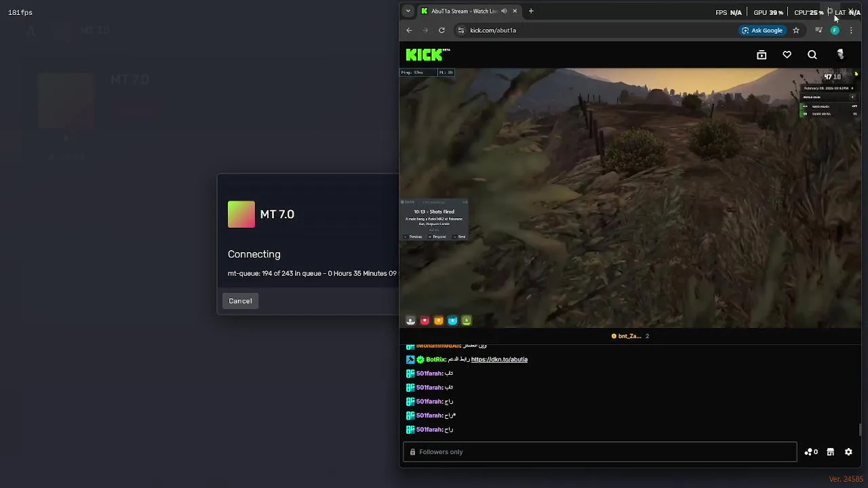
Task: Go back in the browser
Action: click(409, 30)
